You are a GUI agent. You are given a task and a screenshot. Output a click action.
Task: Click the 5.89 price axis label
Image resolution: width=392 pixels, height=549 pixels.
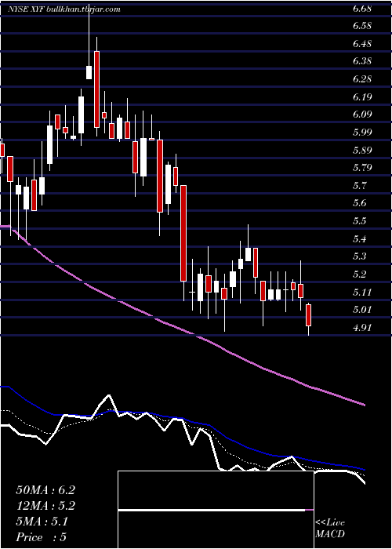pos(362,151)
